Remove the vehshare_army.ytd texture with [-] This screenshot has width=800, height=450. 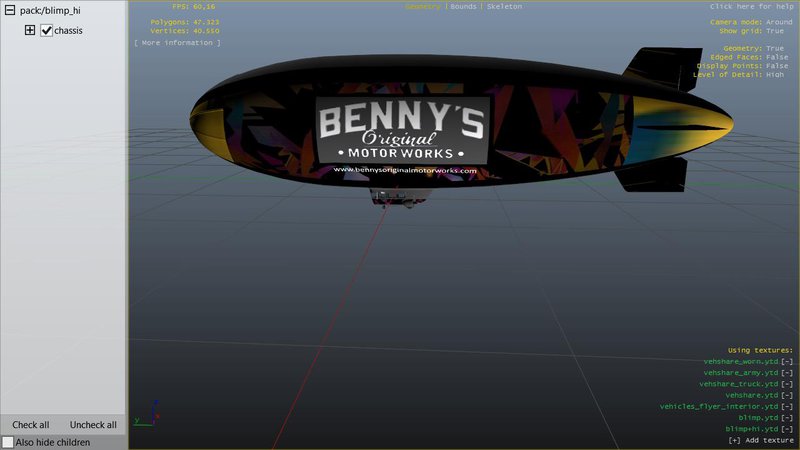[787, 373]
